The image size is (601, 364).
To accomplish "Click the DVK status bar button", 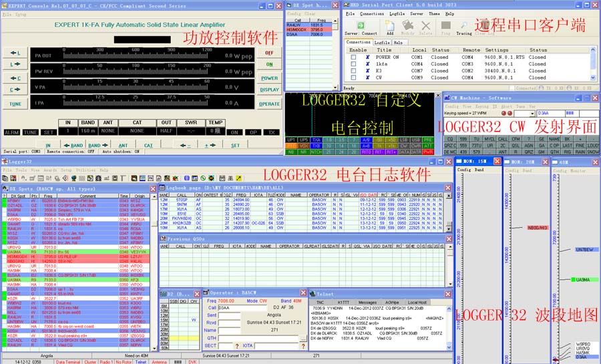I will pyautogui.click(x=192, y=362).
